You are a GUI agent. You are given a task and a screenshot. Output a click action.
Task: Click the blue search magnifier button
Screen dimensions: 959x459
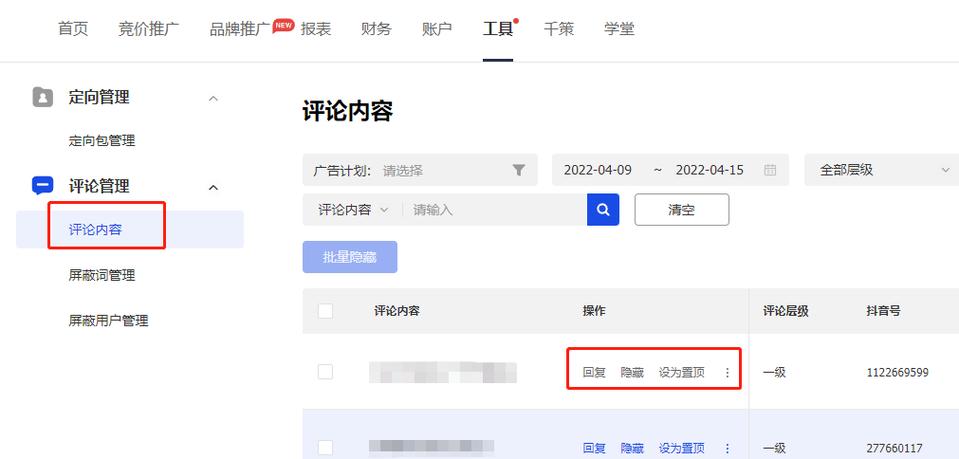point(603,210)
